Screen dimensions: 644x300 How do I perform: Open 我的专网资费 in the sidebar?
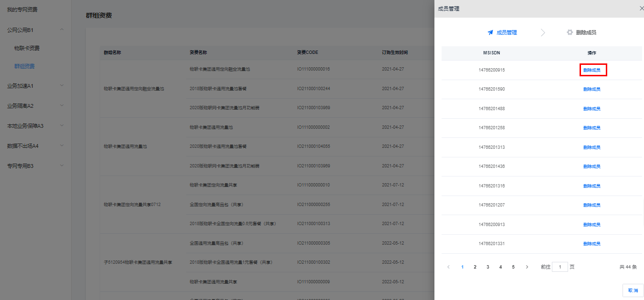coord(22,10)
